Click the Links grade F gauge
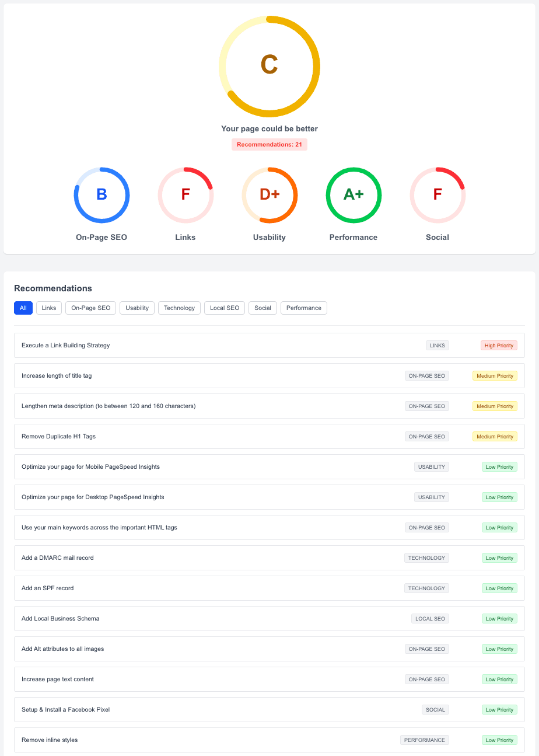539x756 pixels. click(185, 196)
